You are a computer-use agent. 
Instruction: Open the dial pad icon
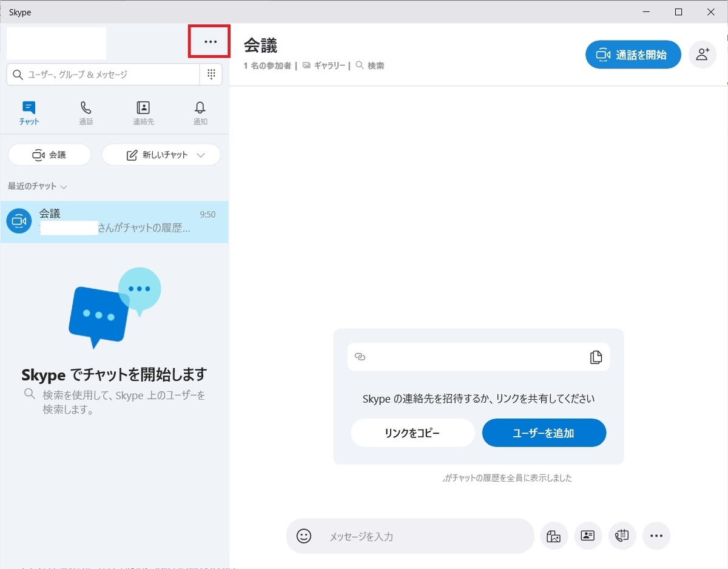click(211, 74)
